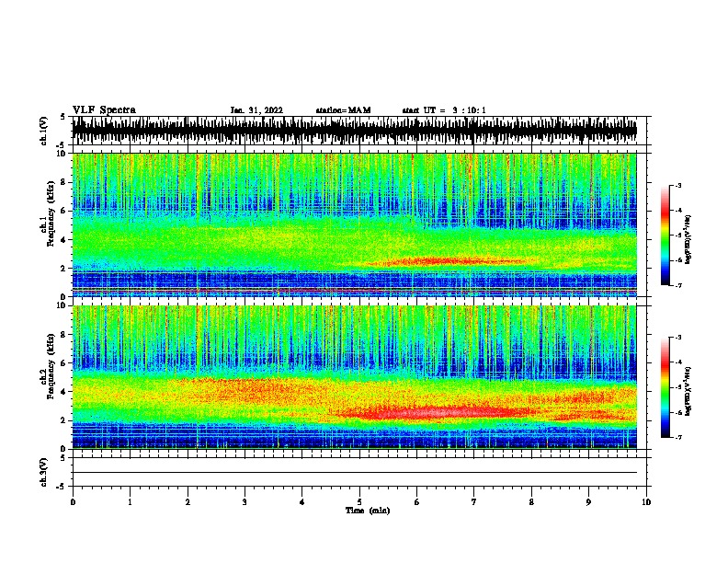Viewport: 728px width, 563px height.
Task: Click the "Time (min)" axis title
Action: pyautogui.click(x=368, y=510)
